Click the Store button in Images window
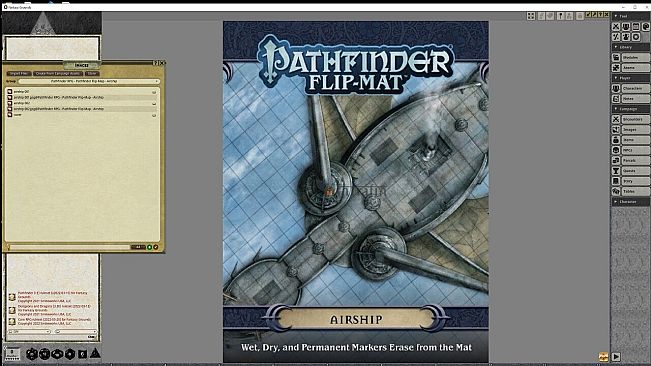This screenshot has width=651, height=366. 92,73
